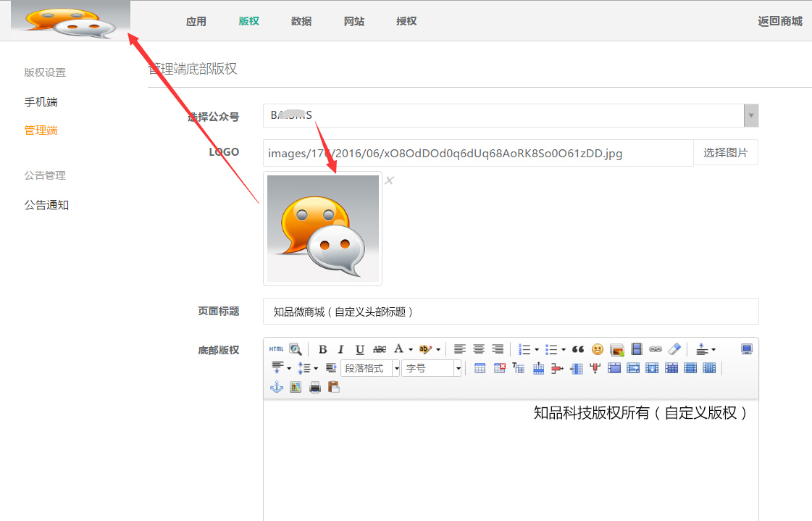This screenshot has width=812, height=521.
Task: Center-align text in the editor
Action: pyautogui.click(x=479, y=349)
